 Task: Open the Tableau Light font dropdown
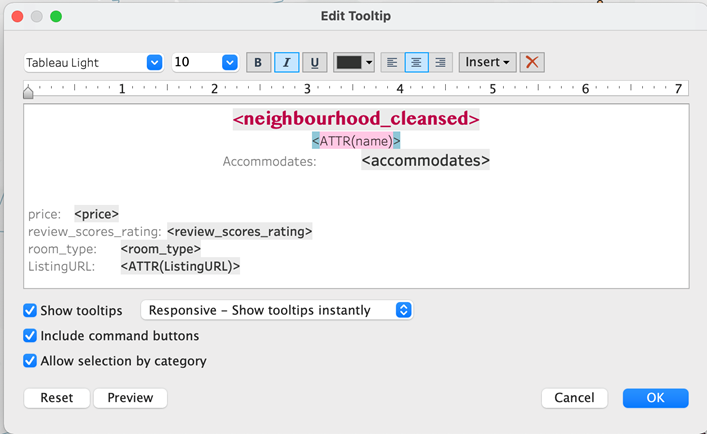coord(154,62)
